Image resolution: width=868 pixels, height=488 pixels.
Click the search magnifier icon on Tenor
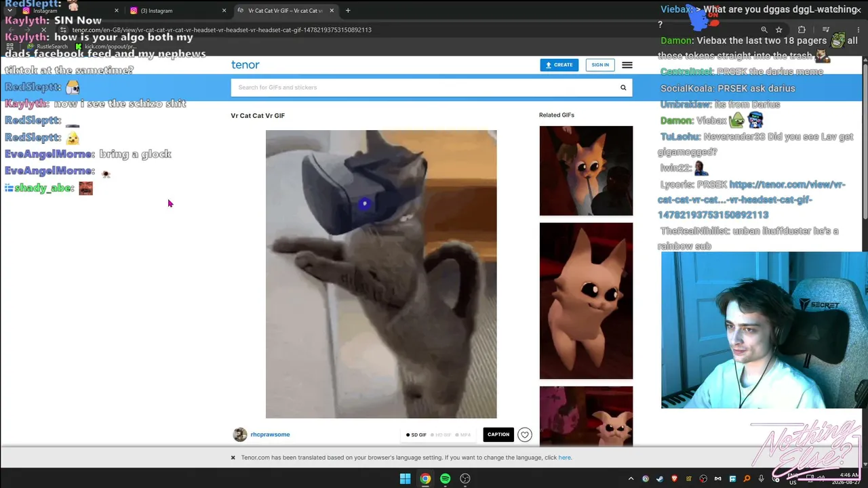click(623, 87)
